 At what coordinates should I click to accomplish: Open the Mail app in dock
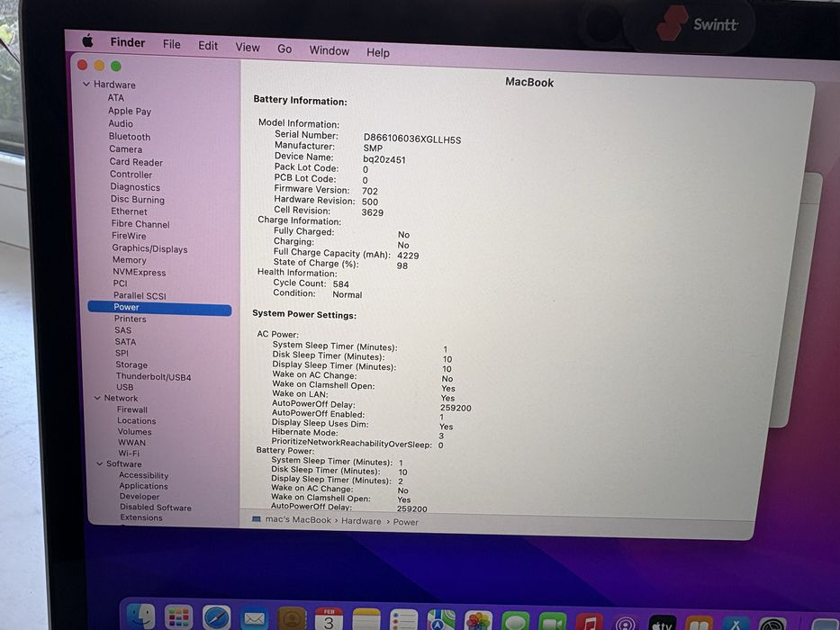(x=254, y=619)
